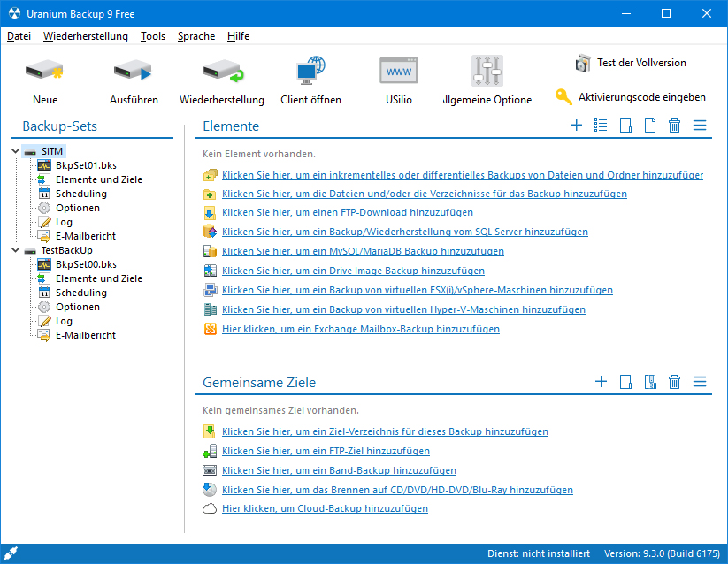The height and width of the screenshot is (564, 728).
Task: Select the TestBackUp backup set label
Action: (67, 250)
